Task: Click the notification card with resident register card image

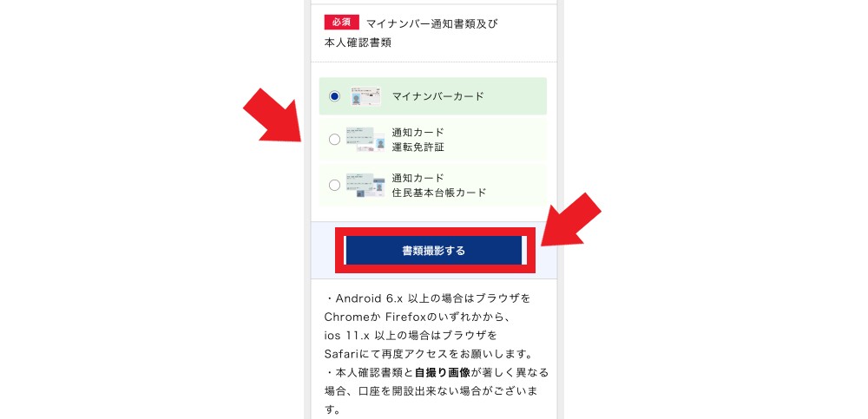Action: [365, 185]
